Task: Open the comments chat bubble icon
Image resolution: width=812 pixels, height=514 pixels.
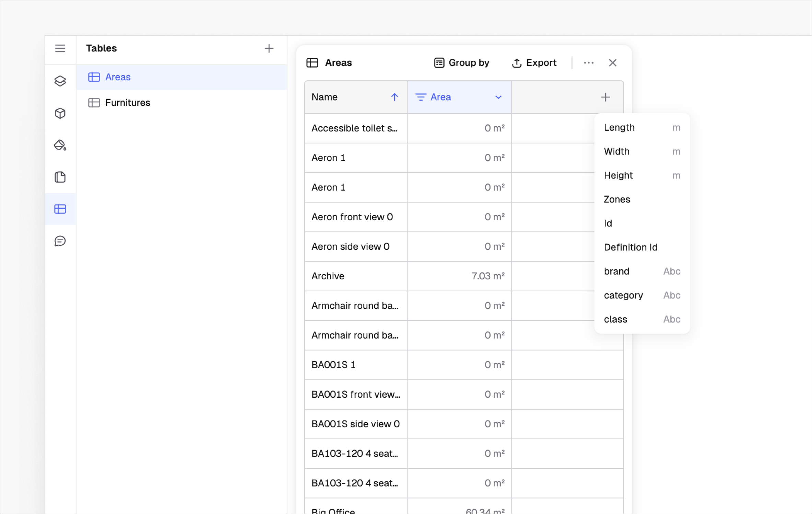Action: 60,241
